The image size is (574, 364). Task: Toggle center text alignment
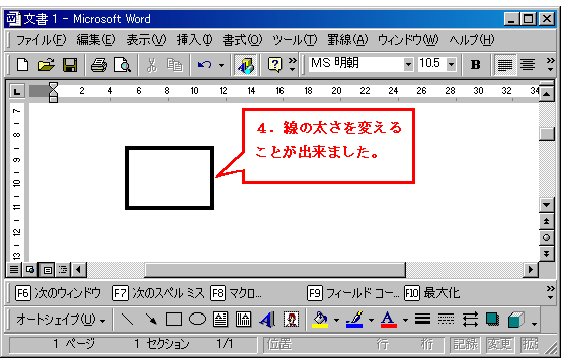tap(528, 65)
